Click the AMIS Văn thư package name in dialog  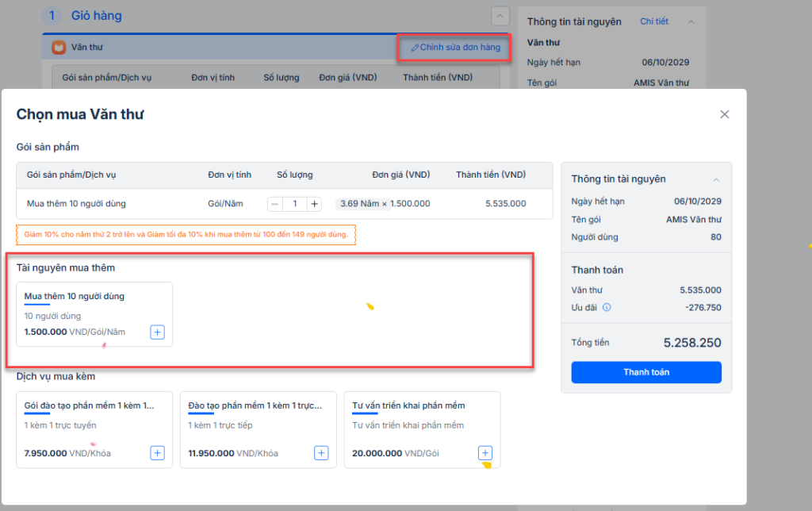pos(693,219)
